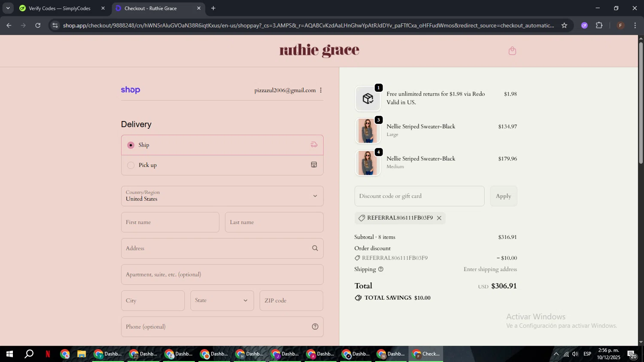Click the discount tag icon in the code chip
Screen dimensions: 644x362
coord(361,218)
